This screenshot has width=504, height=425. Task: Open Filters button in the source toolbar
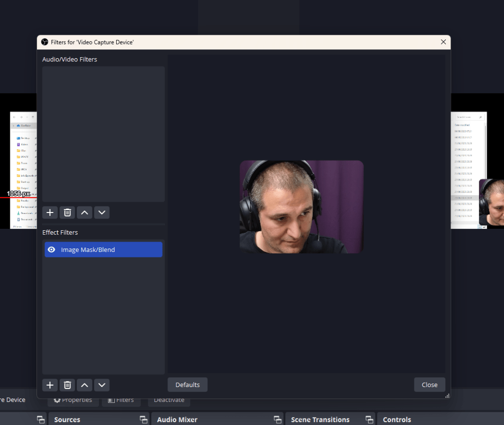(x=121, y=400)
